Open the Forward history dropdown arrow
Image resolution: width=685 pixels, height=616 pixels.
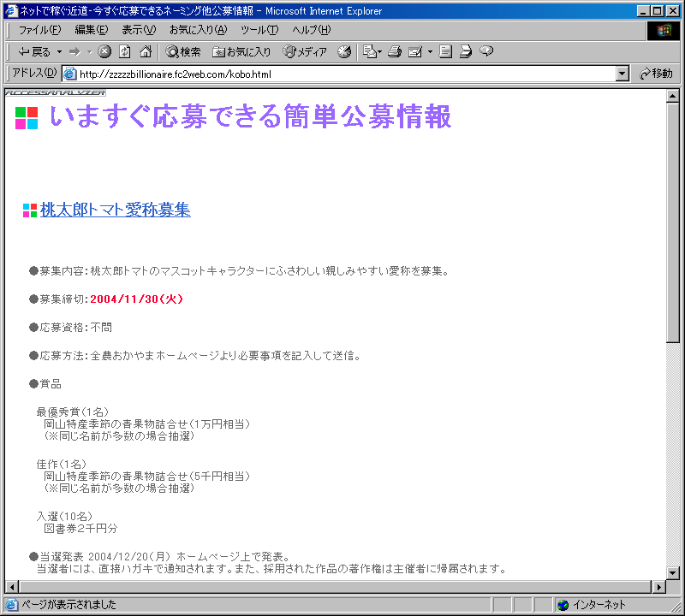click(x=90, y=52)
